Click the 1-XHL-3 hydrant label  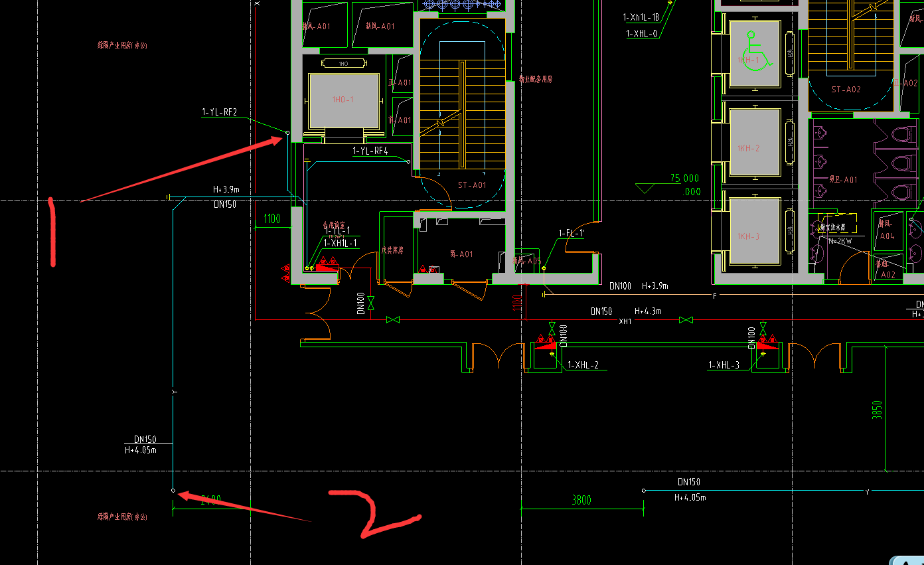point(724,365)
